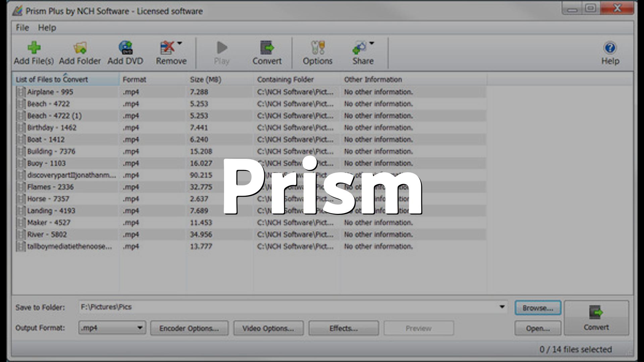Expand the Save to Folder dropdown arrow
The width and height of the screenshot is (644, 362).
pyautogui.click(x=502, y=307)
